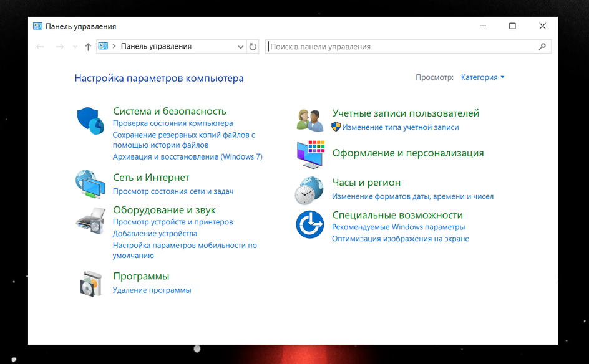The image size is (589, 364).
Task: Open the Clock and Region icon
Action: 309,190
